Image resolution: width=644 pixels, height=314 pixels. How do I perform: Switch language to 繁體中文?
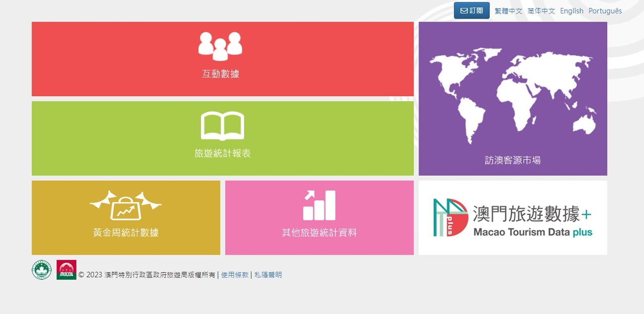pyautogui.click(x=509, y=11)
